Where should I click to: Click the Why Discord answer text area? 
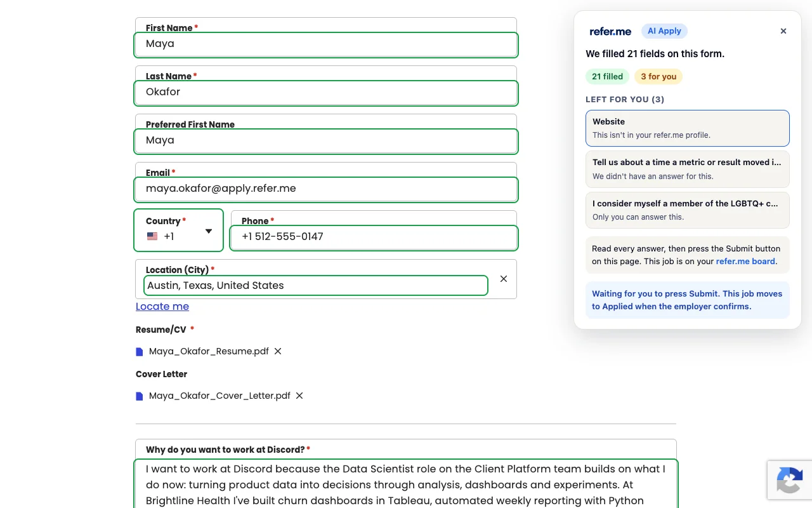[x=406, y=485]
